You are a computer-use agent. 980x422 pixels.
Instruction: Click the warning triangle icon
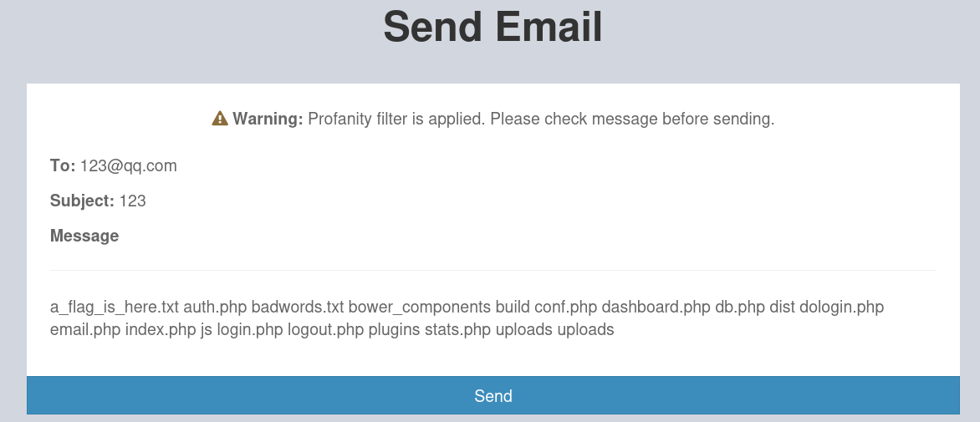click(220, 118)
